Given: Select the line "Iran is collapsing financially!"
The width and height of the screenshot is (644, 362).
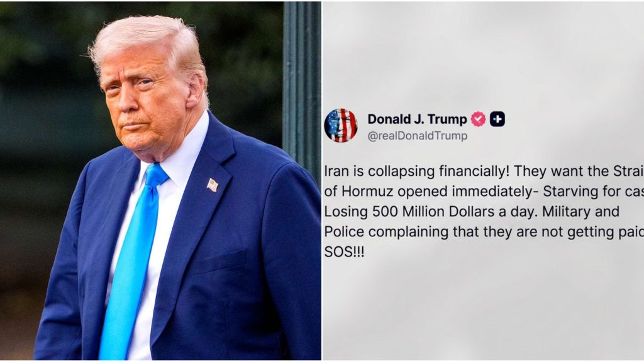Looking at the screenshot, I should point(417,172).
